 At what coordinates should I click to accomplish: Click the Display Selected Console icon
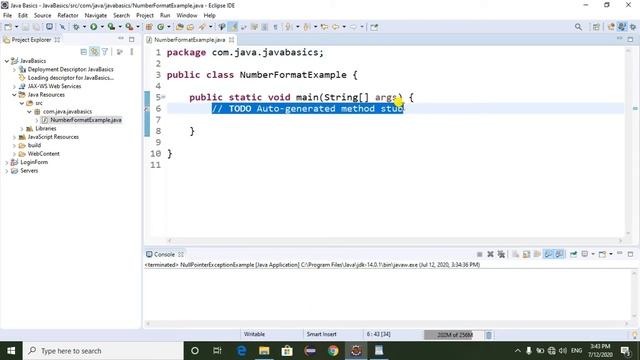(585, 254)
